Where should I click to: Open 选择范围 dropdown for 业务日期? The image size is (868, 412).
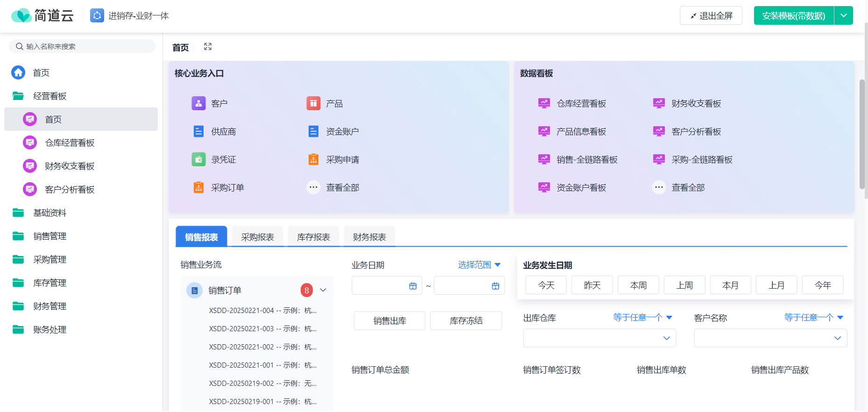coord(480,265)
